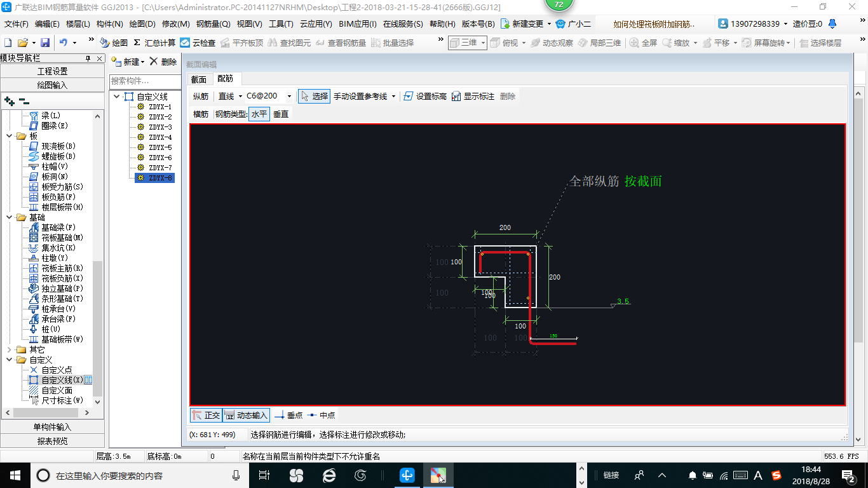
Task: Collapse the 基础 folder in tree
Action: (9, 217)
